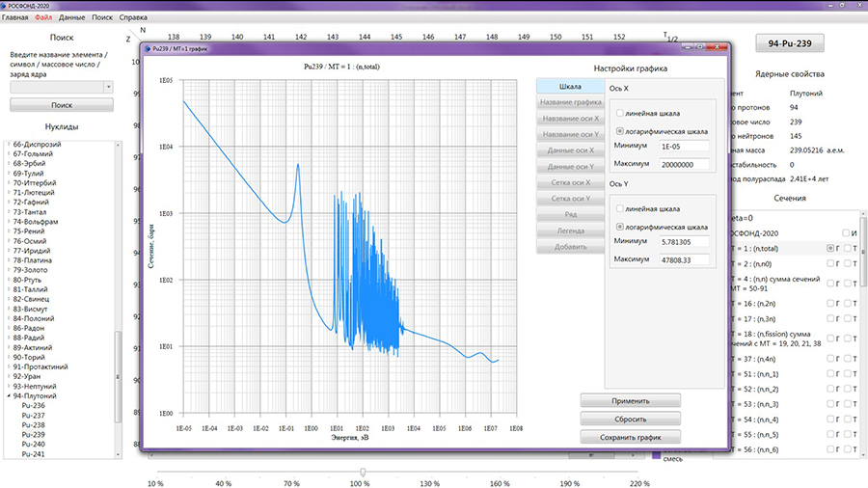
Task: Expand the 79-Золото nuclide group
Action: click(9, 270)
